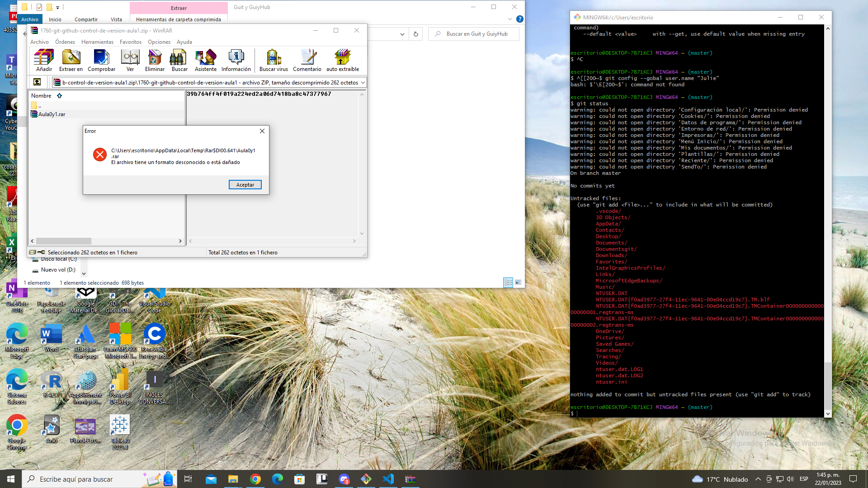Open Microsoft Store taskbar icon
This screenshot has height=488, width=868.
coord(299,479)
